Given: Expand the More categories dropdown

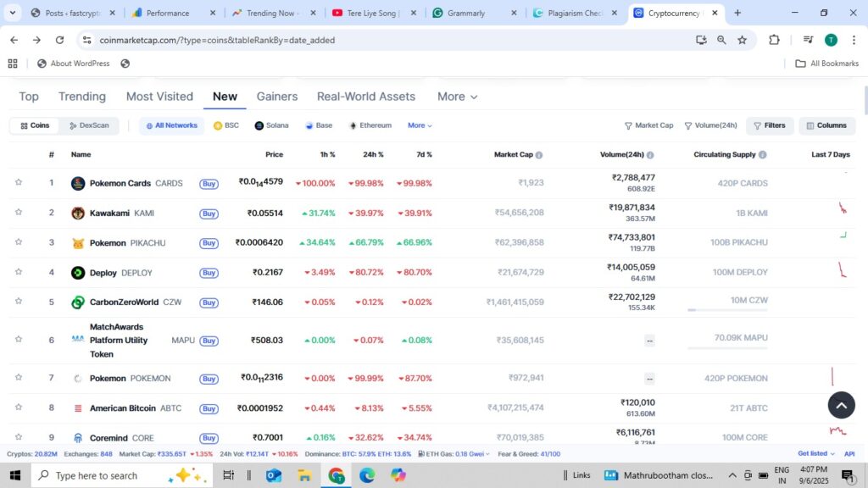Looking at the screenshot, I should pos(457,97).
